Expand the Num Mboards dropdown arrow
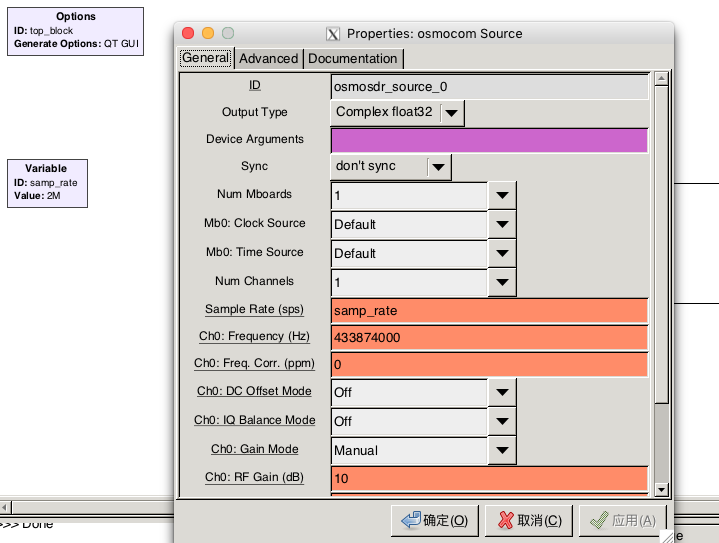This screenshot has height=543, width=719. click(502, 195)
